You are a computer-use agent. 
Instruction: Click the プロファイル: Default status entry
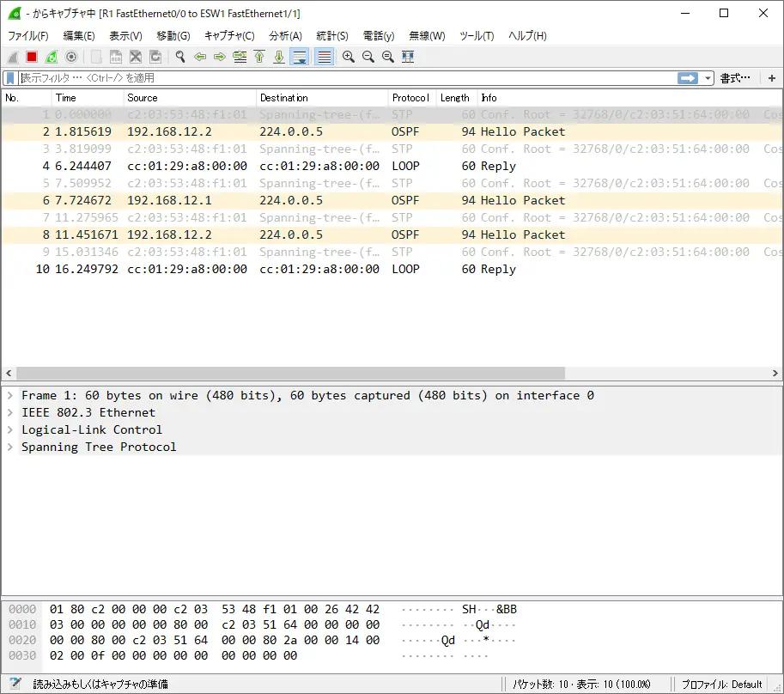click(722, 685)
